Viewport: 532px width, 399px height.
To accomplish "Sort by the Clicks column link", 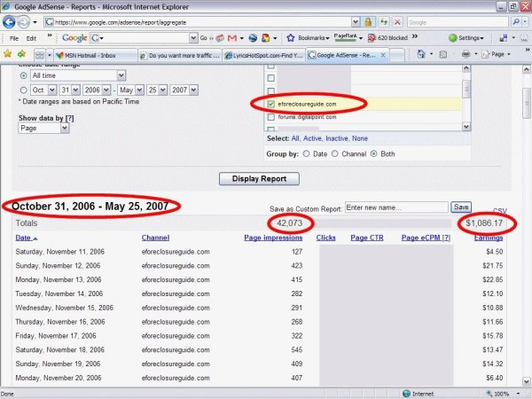I will point(325,238).
